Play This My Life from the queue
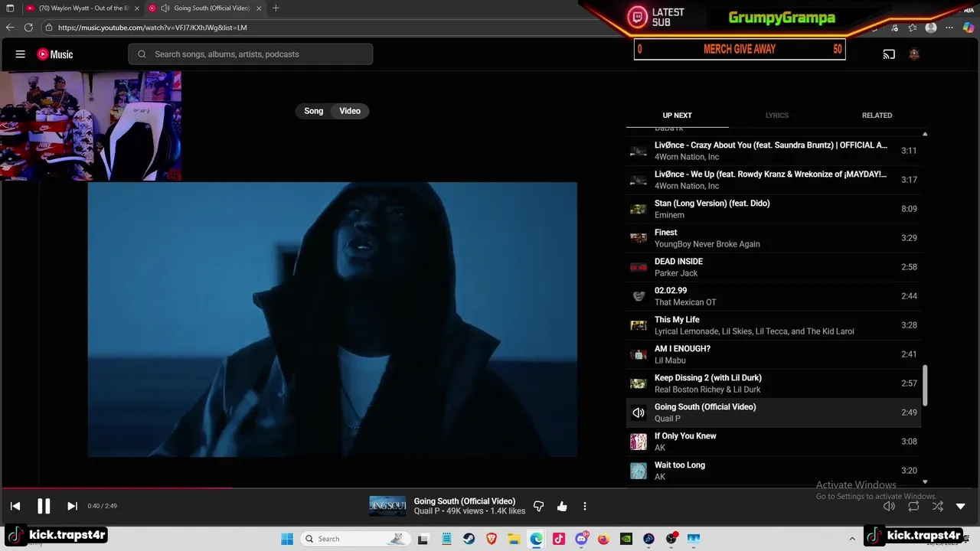This screenshot has width=980, height=551. click(x=773, y=325)
